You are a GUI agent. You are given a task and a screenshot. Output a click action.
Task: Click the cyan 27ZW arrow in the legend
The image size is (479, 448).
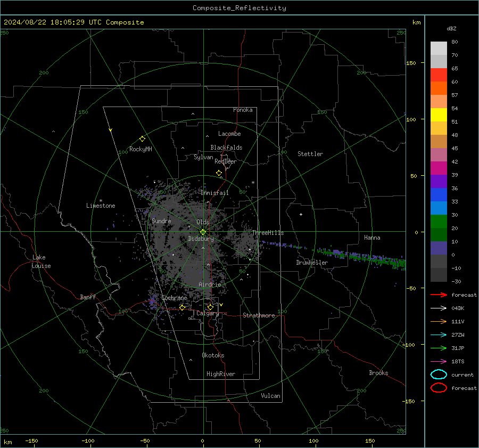[x=439, y=335]
